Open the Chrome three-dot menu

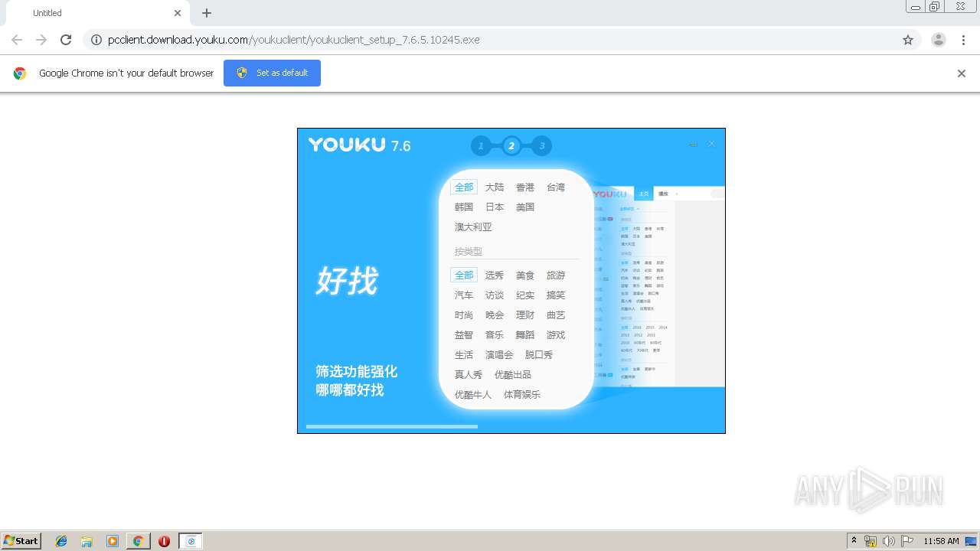[963, 40]
